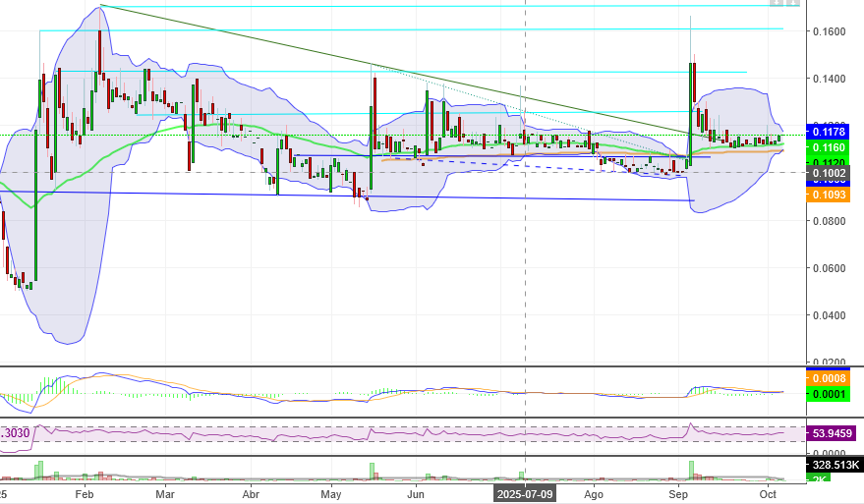
Task: Select the orange 0.1093 price label
Action: (x=829, y=195)
